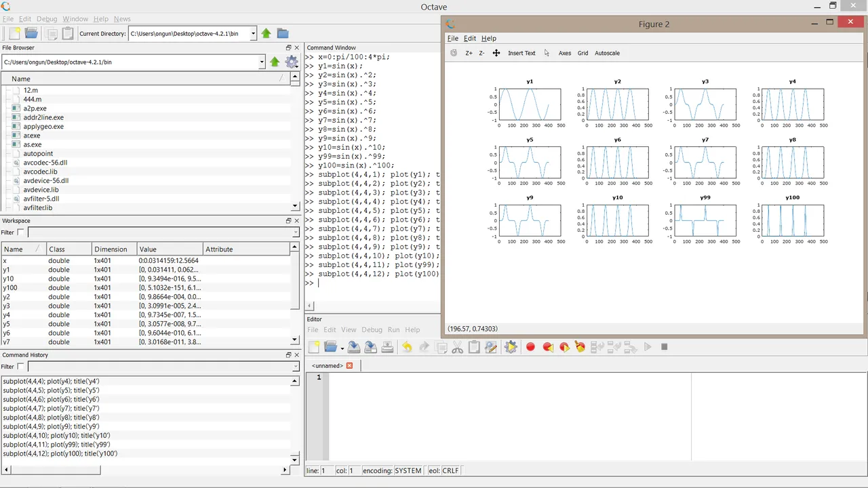Click Z- zoom out button in Figure 2
The image size is (868, 488).
[x=481, y=53]
